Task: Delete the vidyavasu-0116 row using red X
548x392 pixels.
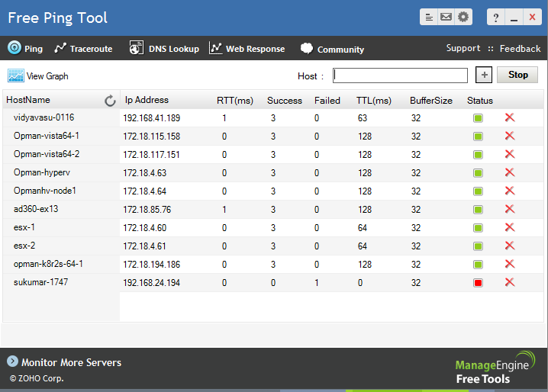Action: pyautogui.click(x=510, y=117)
